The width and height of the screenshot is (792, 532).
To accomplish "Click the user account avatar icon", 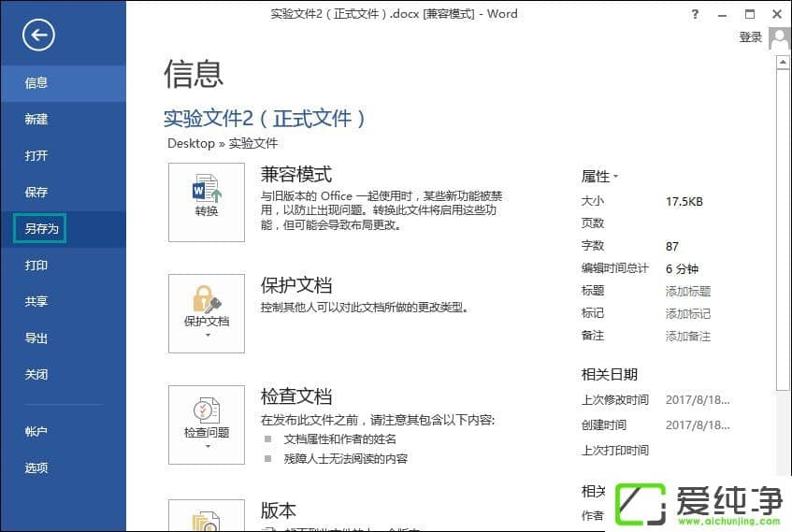I will pyautogui.click(x=779, y=37).
